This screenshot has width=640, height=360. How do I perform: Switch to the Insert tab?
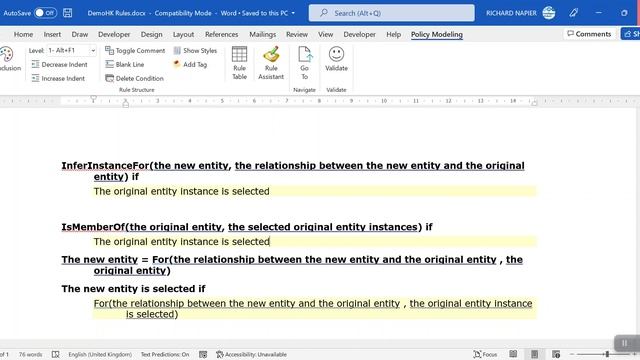tap(52, 35)
